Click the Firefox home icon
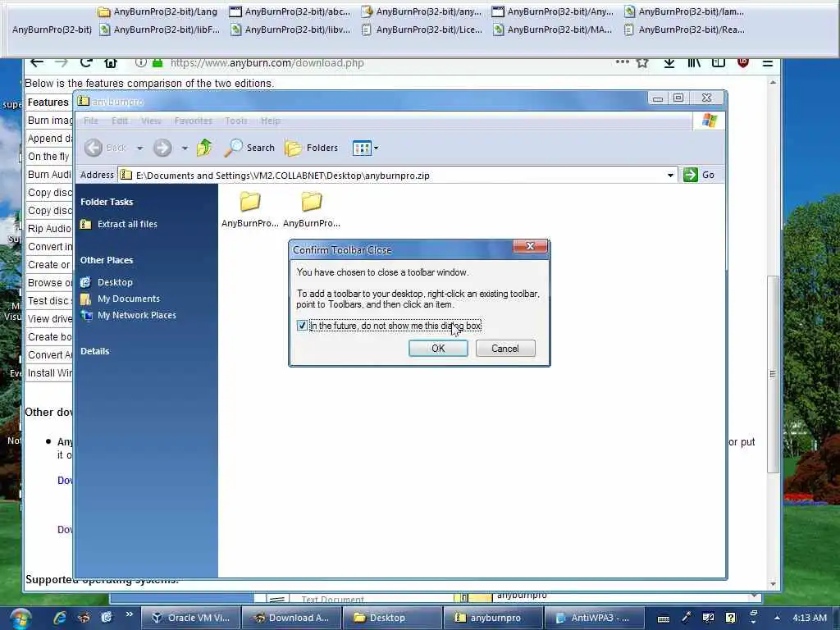This screenshot has width=840, height=630. coord(111,62)
